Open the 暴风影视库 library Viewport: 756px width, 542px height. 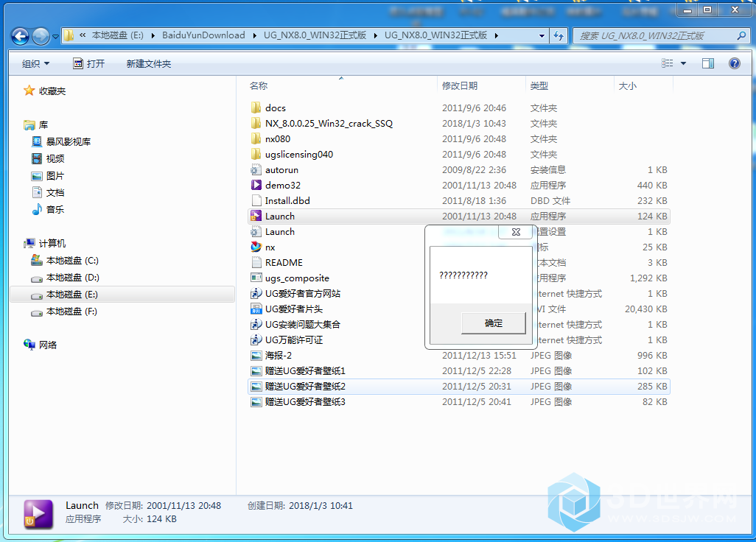point(61,141)
